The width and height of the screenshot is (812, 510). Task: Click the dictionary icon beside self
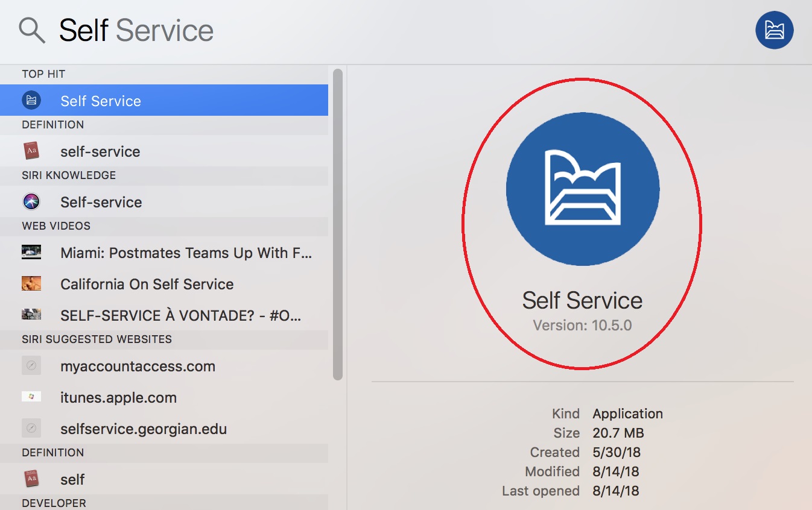(x=31, y=479)
